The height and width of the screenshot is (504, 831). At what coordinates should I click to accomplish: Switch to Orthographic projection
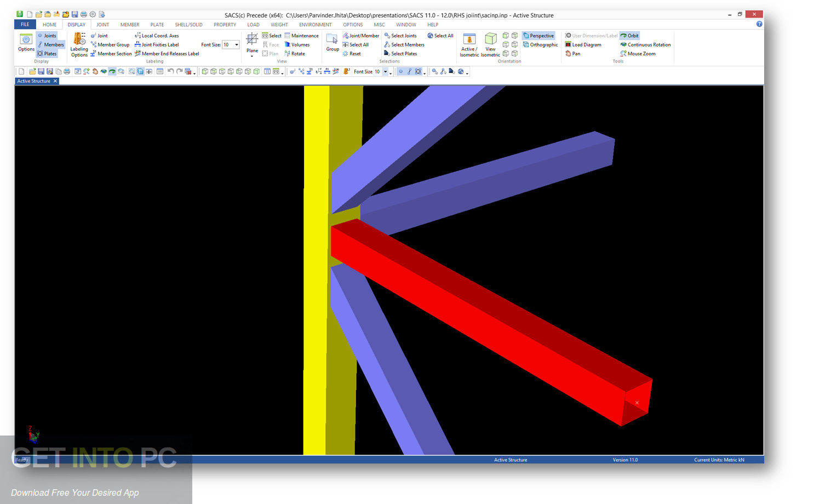(540, 44)
